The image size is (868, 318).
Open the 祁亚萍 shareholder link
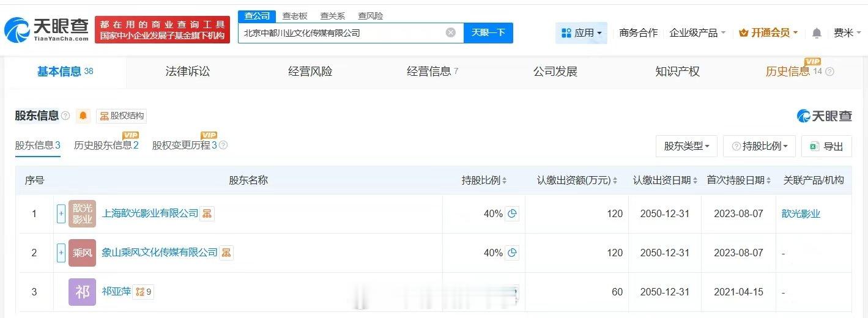(x=116, y=292)
